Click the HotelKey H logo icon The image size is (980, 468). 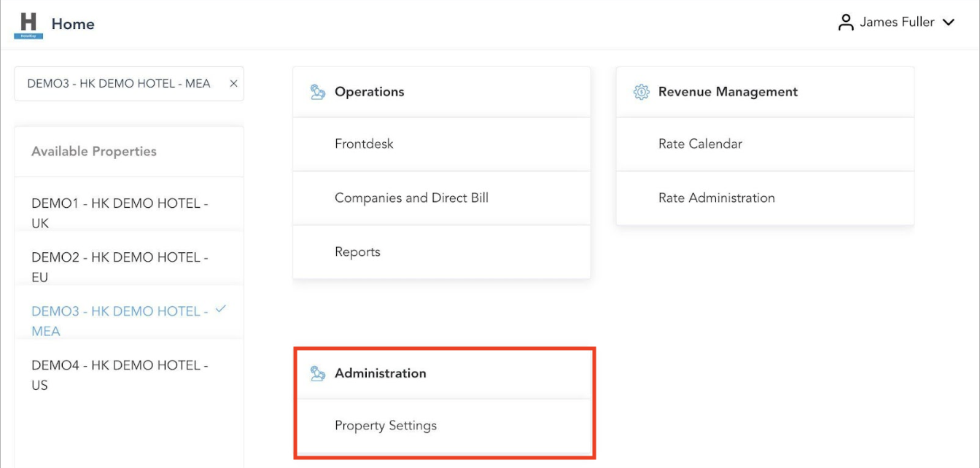tap(27, 21)
